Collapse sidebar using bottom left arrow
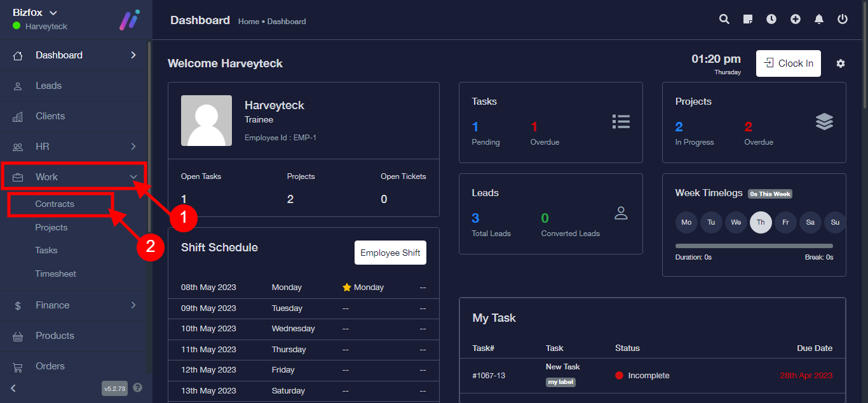 click(13, 388)
